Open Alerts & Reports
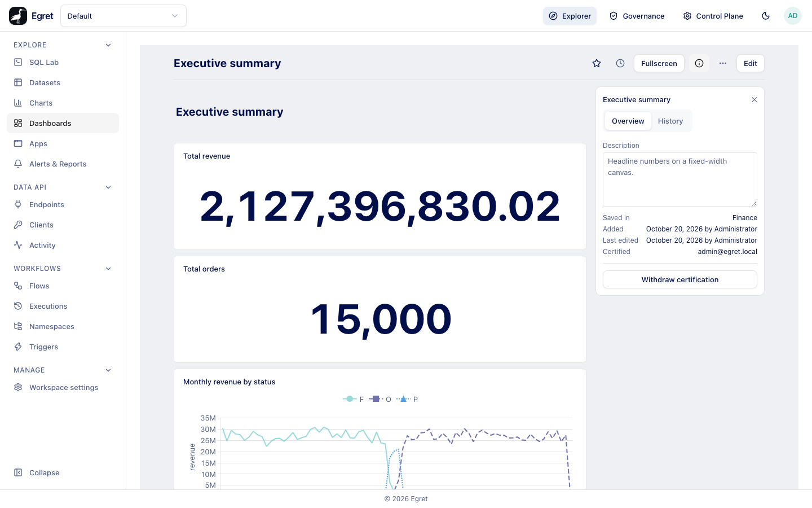The image size is (812, 508). pos(63,164)
